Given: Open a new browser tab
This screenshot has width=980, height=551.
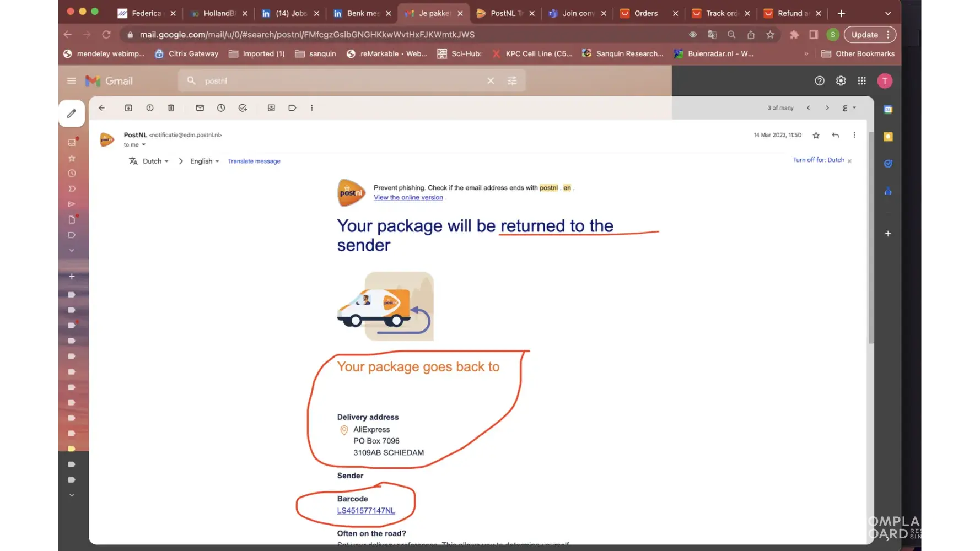Looking at the screenshot, I should 841,13.
